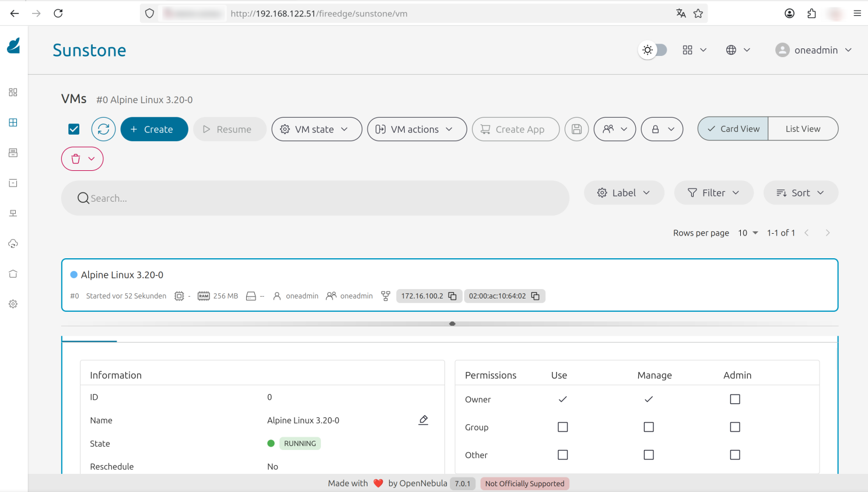Copy the MAC address 02:00:ac:10:64:02
868x492 pixels.
(535, 296)
